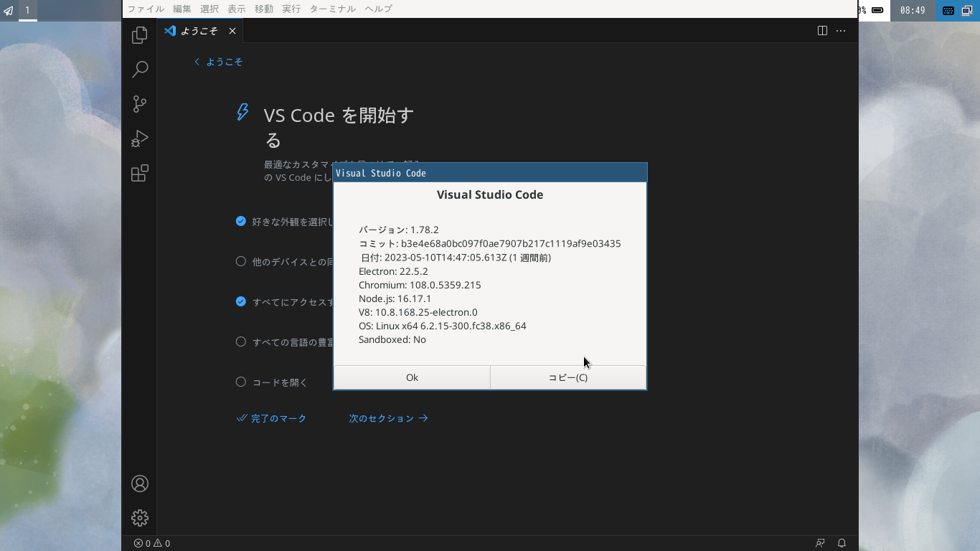Toggle the すべての言語の豊富 step circle
The width and height of the screenshot is (980, 551).
point(241,342)
